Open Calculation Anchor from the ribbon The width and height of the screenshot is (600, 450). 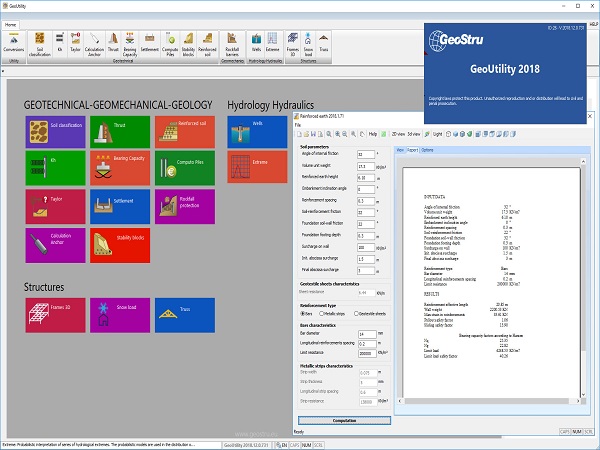(x=94, y=44)
